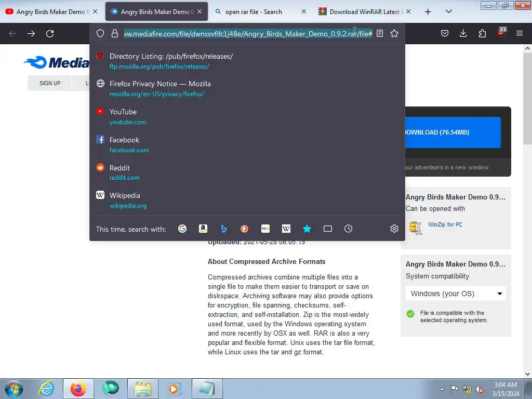Search with Amazon this time
Image resolution: width=532 pixels, height=399 pixels.
click(x=203, y=229)
